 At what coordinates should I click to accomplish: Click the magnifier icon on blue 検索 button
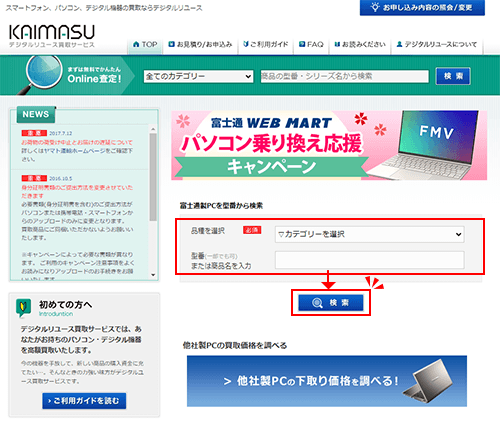tap(317, 303)
